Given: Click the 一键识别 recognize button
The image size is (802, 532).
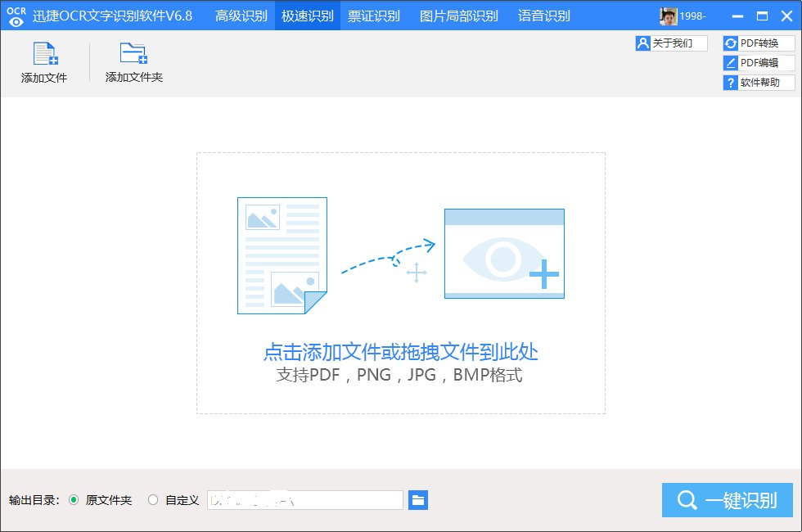Looking at the screenshot, I should click(728, 499).
